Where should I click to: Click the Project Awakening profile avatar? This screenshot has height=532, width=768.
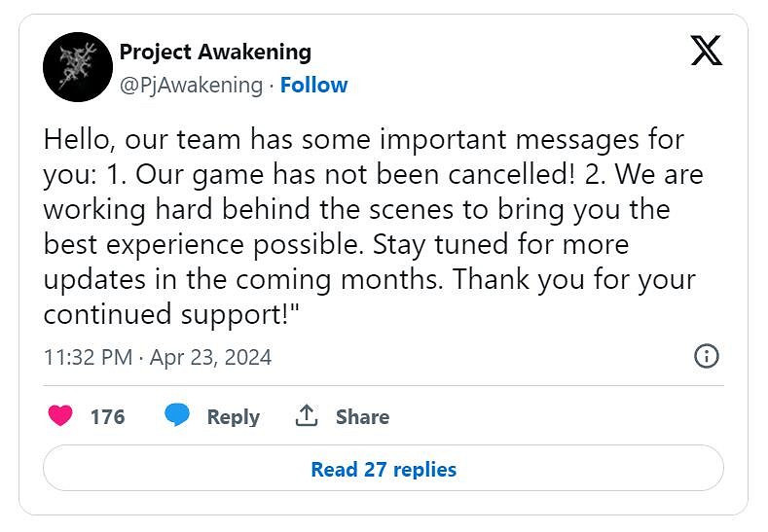[78, 67]
